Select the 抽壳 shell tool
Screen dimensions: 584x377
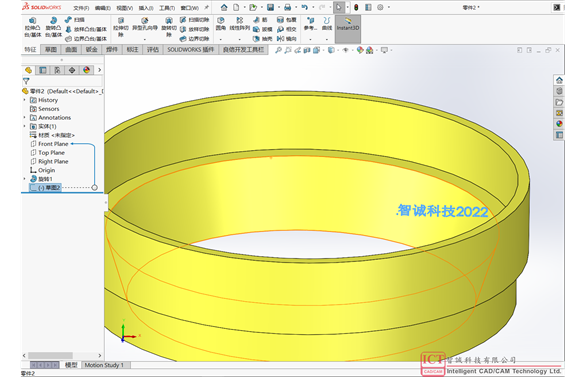point(263,38)
